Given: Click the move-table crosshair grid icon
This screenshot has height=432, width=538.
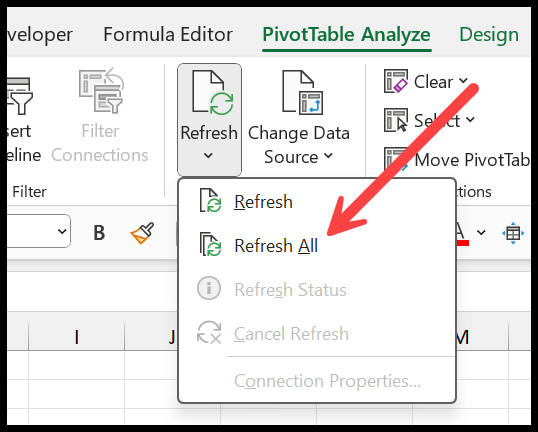Looking at the screenshot, I should pyautogui.click(x=513, y=233).
